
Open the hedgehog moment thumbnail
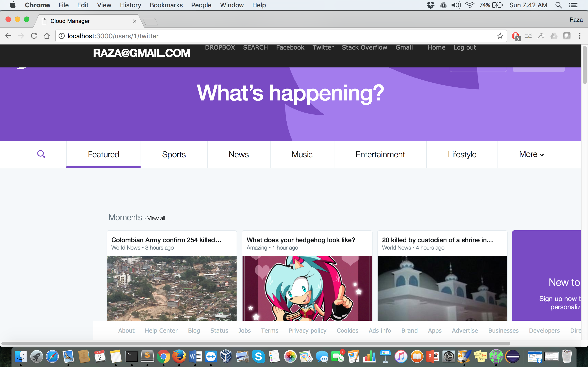307,288
